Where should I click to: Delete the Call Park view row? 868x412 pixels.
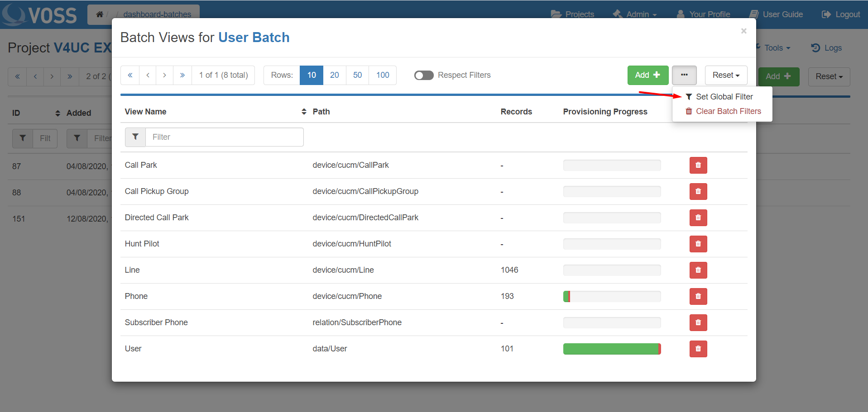[x=698, y=165]
